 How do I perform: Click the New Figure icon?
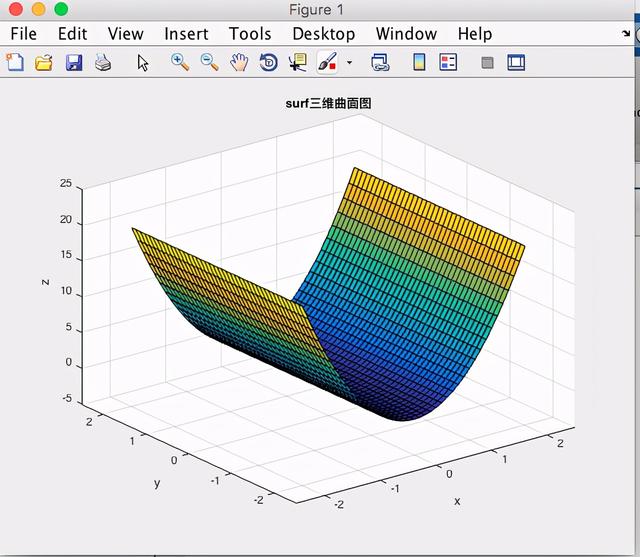pos(15,62)
